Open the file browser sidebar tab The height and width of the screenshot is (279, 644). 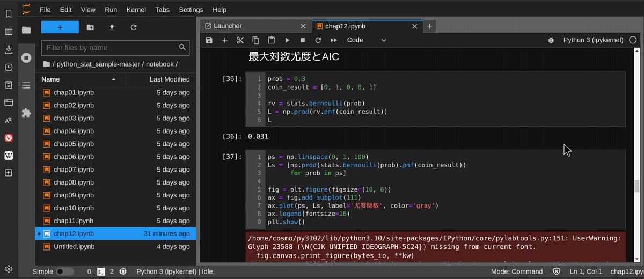[x=26, y=30]
